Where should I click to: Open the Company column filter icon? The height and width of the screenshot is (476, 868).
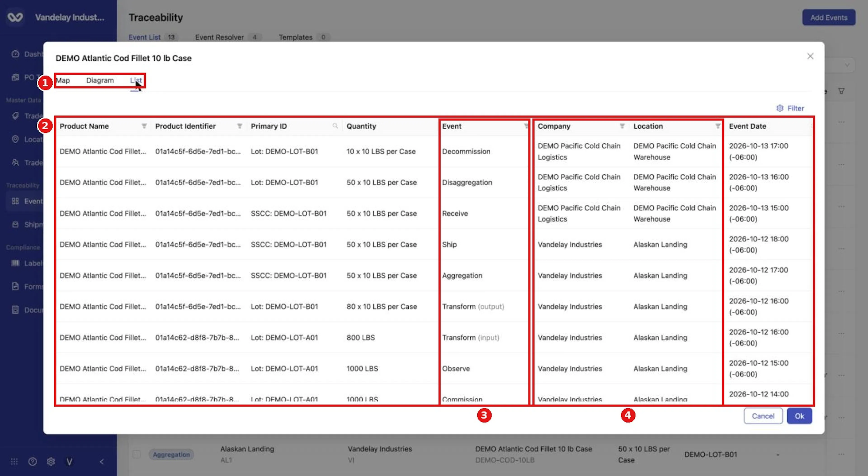pos(622,126)
